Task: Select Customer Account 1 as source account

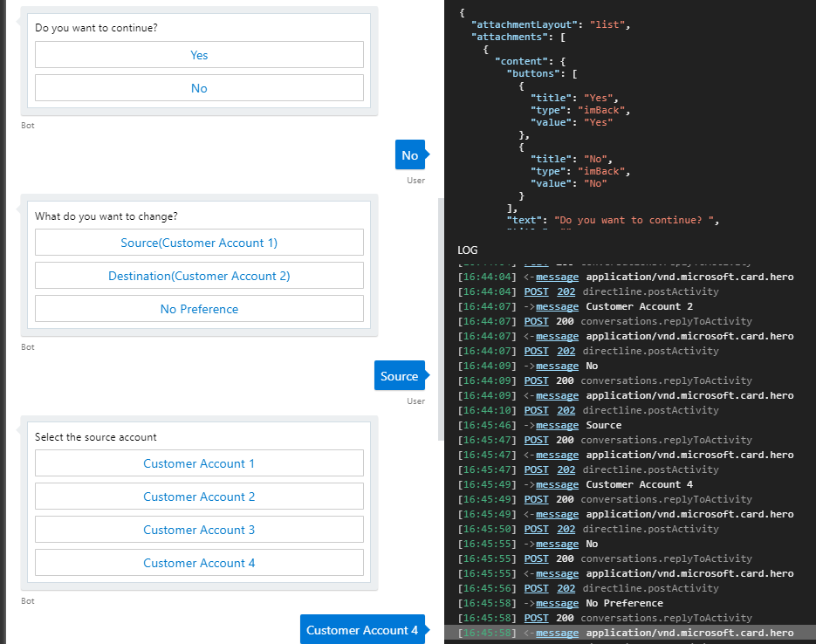Action: (199, 462)
